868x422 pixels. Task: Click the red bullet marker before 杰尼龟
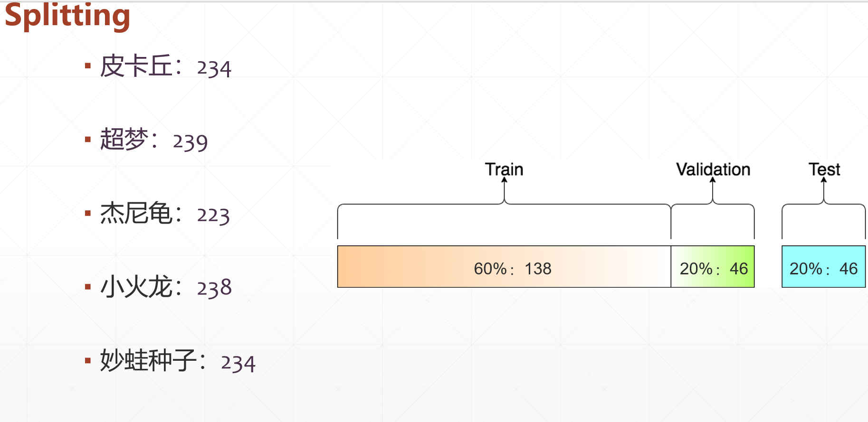(x=88, y=213)
